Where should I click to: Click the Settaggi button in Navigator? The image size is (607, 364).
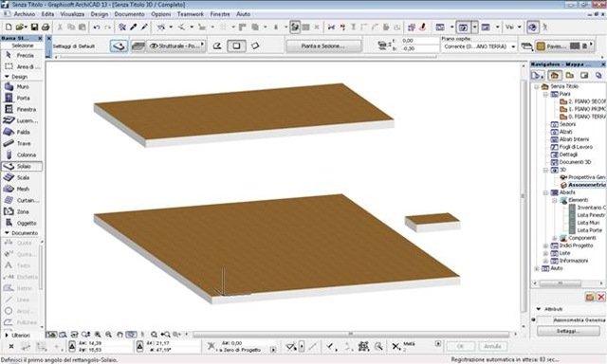pyautogui.click(x=568, y=331)
